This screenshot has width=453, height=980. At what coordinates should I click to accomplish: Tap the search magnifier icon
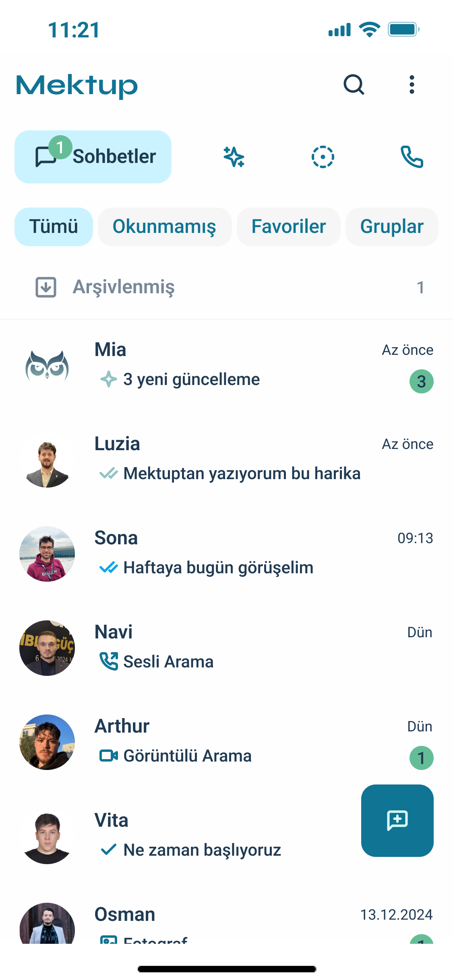pos(354,85)
